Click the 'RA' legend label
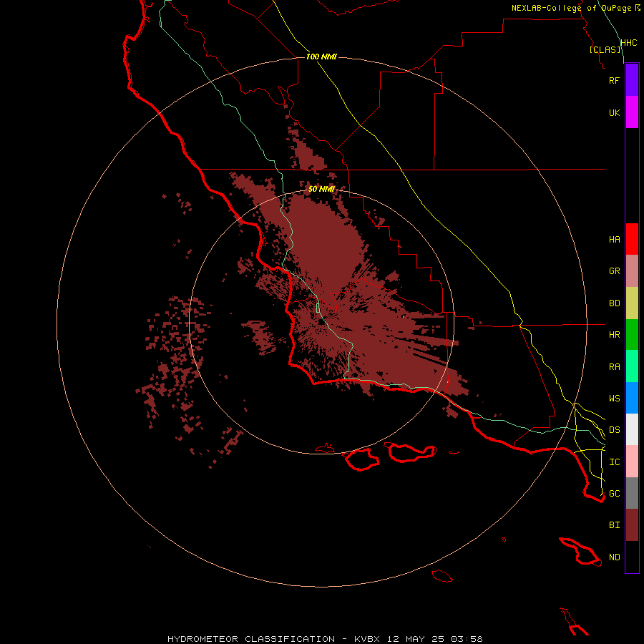The width and height of the screenshot is (644, 644). coord(614,367)
